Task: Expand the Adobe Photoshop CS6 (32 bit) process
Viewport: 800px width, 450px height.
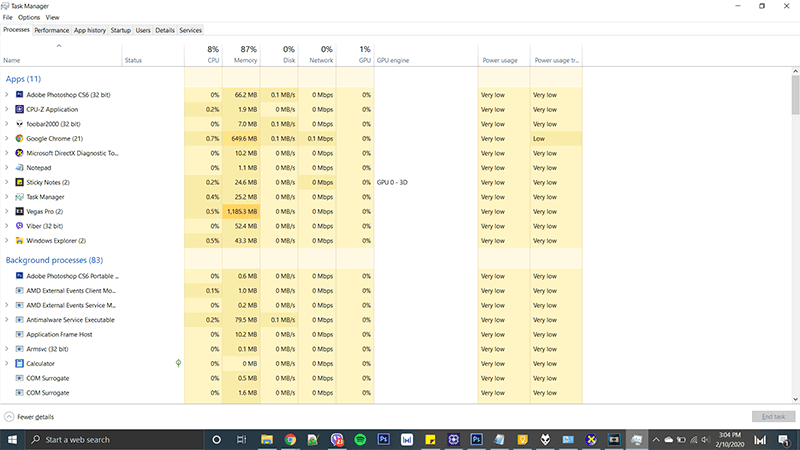Action: click(x=7, y=94)
